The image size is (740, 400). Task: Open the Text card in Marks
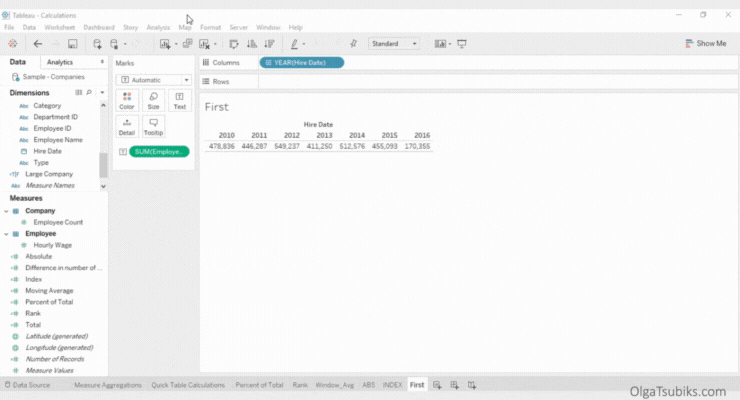[x=180, y=100]
